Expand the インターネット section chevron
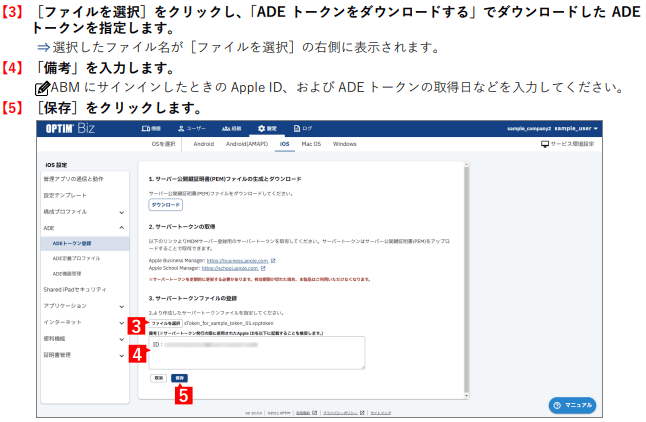This screenshot has height=422, width=646. 122,323
